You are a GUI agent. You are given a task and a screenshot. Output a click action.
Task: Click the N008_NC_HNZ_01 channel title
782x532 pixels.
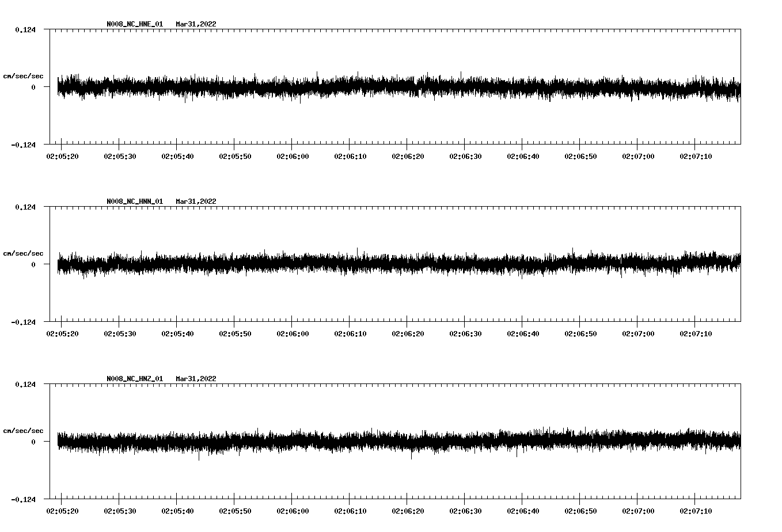[x=135, y=379]
